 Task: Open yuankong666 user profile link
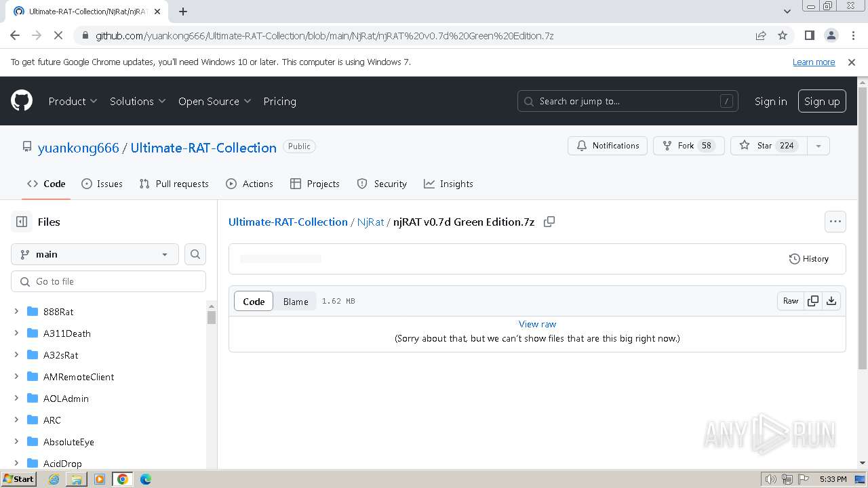click(x=78, y=148)
